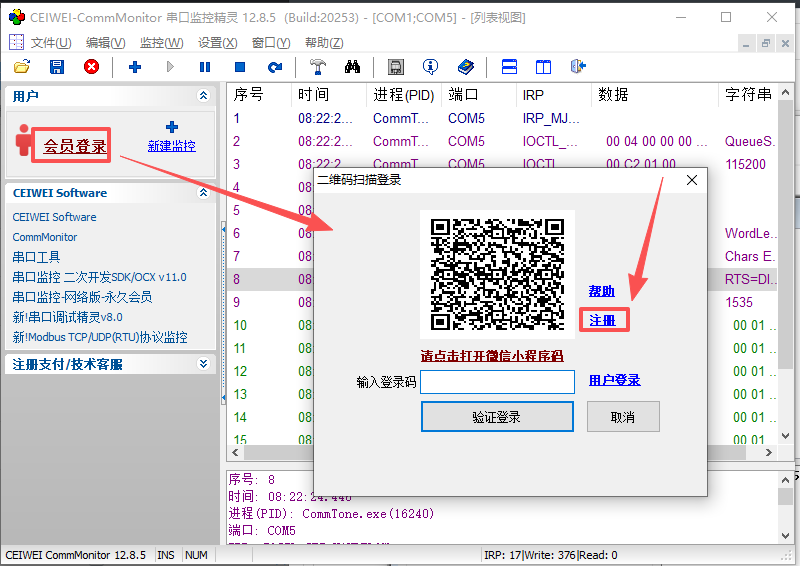Image resolution: width=800 pixels, height=566 pixels.
Task: Collapse the CEIWEI Software panel section
Action: [x=204, y=193]
